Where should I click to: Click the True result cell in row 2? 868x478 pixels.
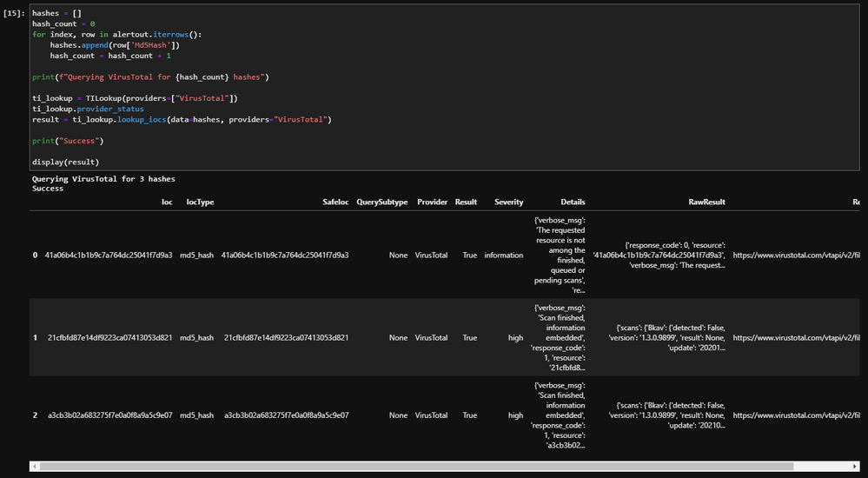tap(469, 415)
